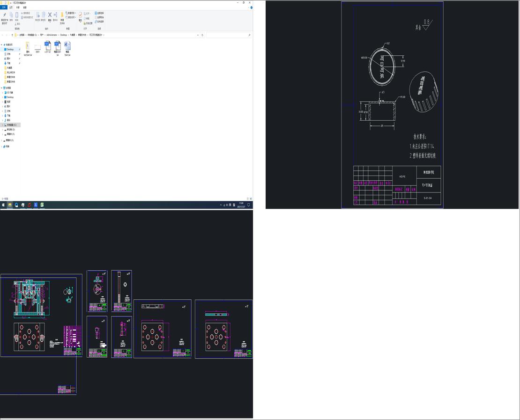The image size is (520, 420).
Task: Click the 3D bottle cap view
Action: 424,92
